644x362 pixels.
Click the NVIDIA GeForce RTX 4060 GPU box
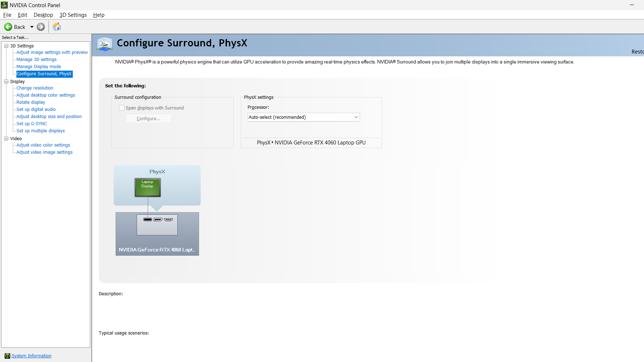157,234
